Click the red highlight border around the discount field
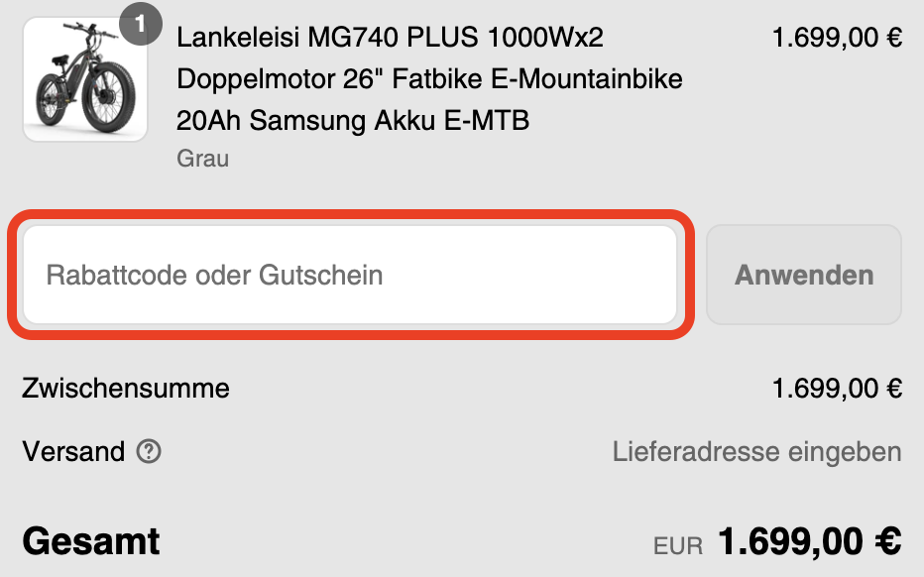 [x=350, y=214]
